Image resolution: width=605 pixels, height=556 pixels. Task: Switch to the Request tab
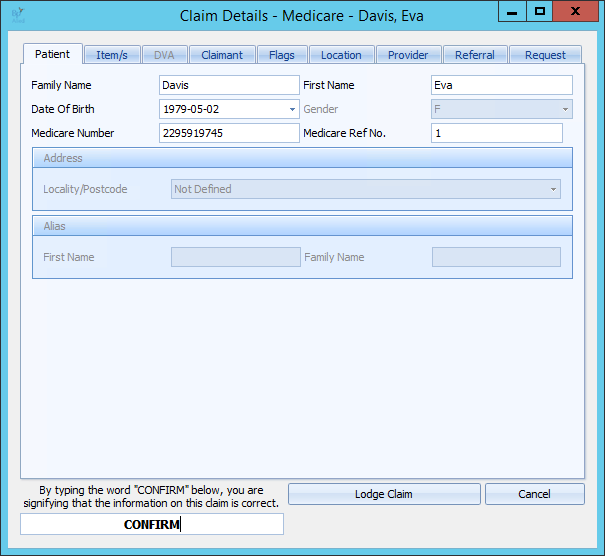click(x=545, y=55)
